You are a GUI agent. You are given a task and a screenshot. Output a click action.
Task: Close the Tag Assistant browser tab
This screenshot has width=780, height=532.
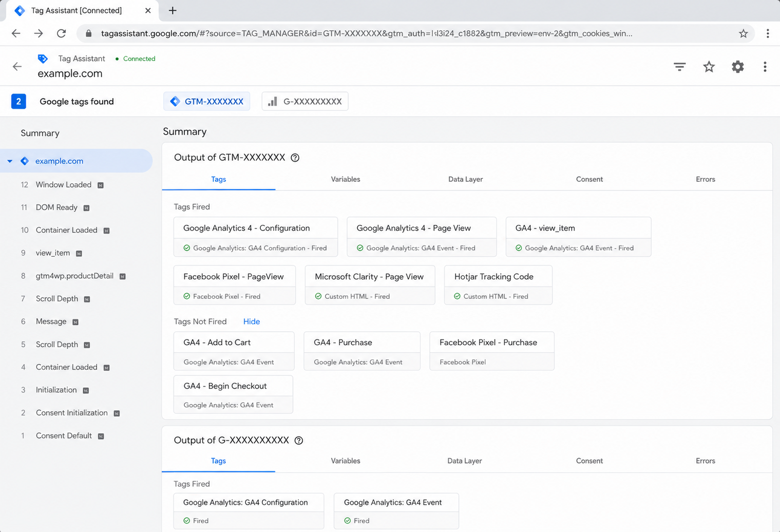coord(148,10)
